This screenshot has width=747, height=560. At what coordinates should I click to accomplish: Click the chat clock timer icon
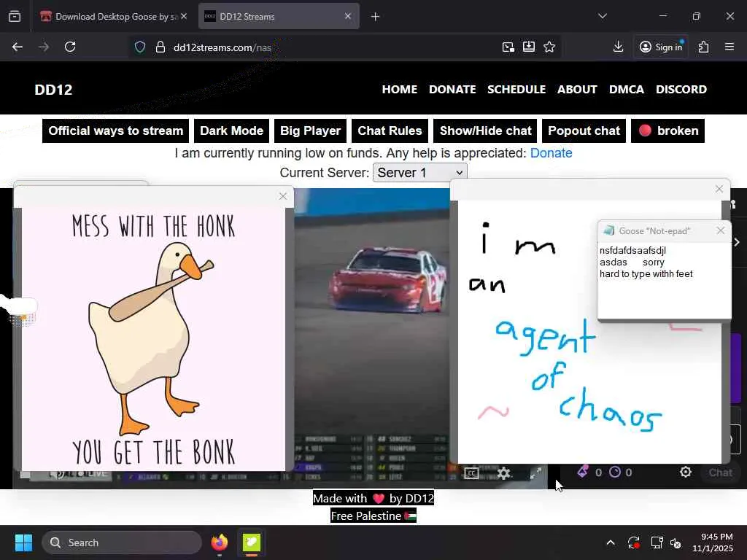pos(615,472)
